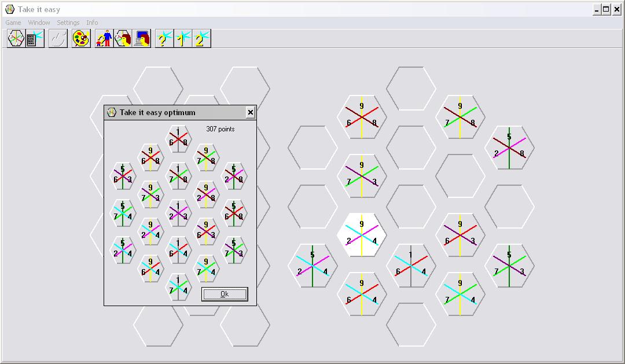Click the greyed-out hand toolbar icon
The height and width of the screenshot is (364, 625).
tap(58, 39)
